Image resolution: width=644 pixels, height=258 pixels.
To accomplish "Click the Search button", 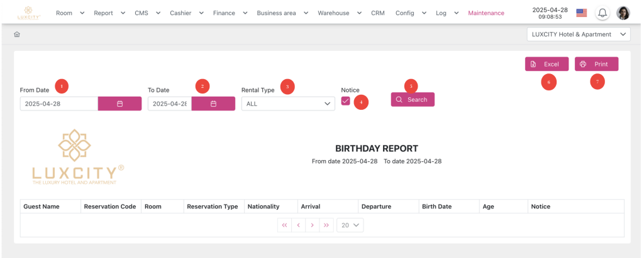I will (412, 99).
